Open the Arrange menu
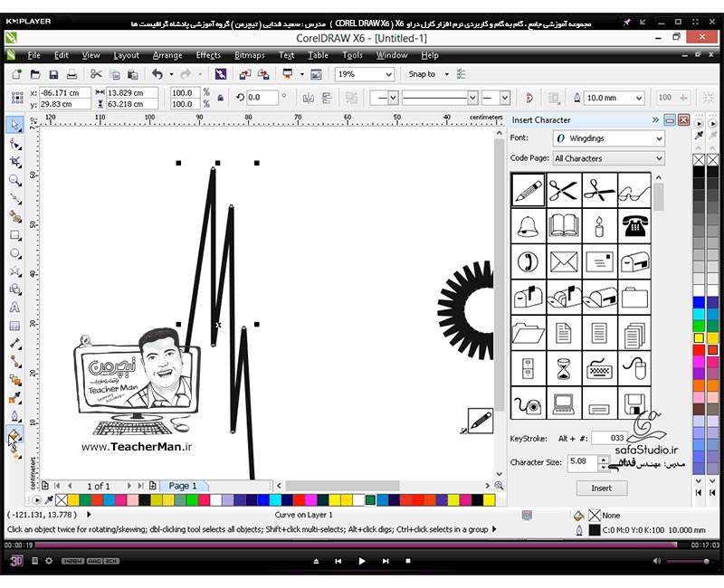Image resolution: width=724 pixels, height=588 pixels. 167,55
